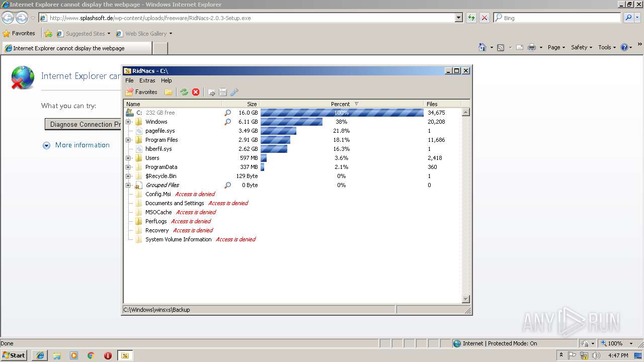Expand the Grouped Files node
Viewport: 644px width, 362px height.
click(x=128, y=185)
